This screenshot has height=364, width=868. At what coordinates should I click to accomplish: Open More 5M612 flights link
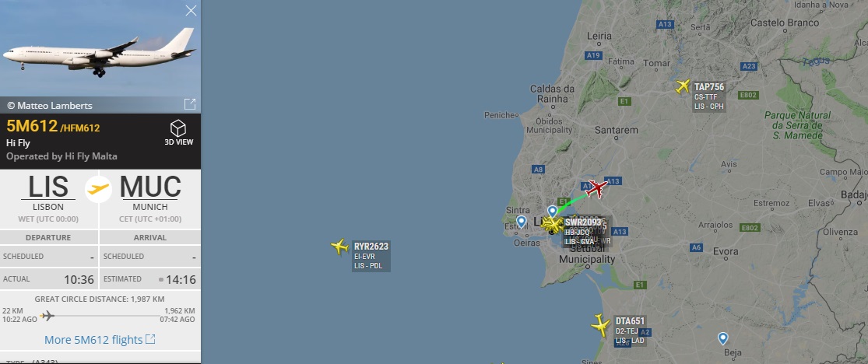pyautogui.click(x=100, y=340)
